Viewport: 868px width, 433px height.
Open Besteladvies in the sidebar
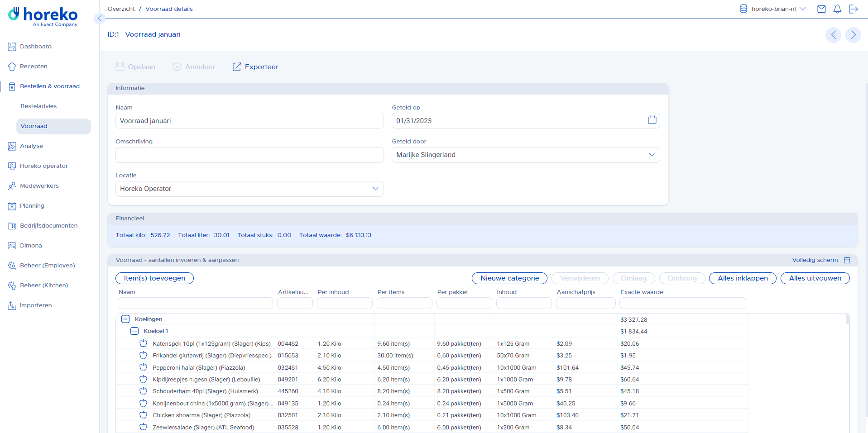tap(38, 106)
